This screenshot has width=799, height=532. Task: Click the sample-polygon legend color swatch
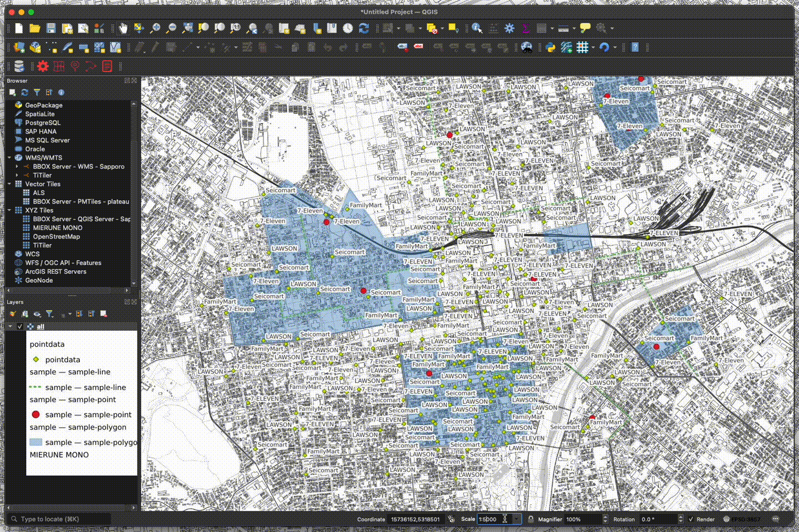tap(36, 442)
